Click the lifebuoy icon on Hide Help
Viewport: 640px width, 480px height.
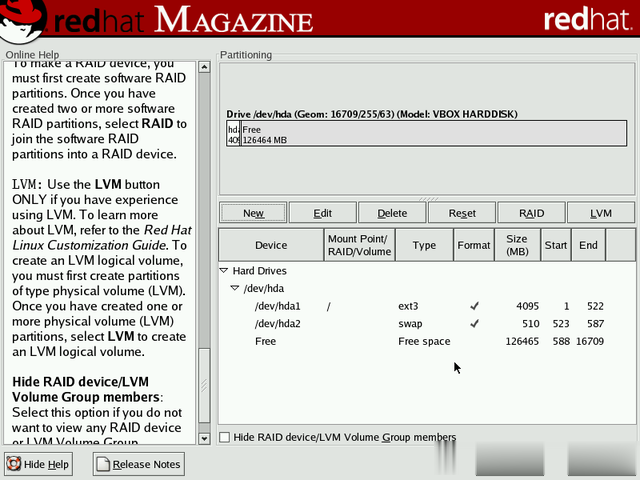(x=13, y=464)
